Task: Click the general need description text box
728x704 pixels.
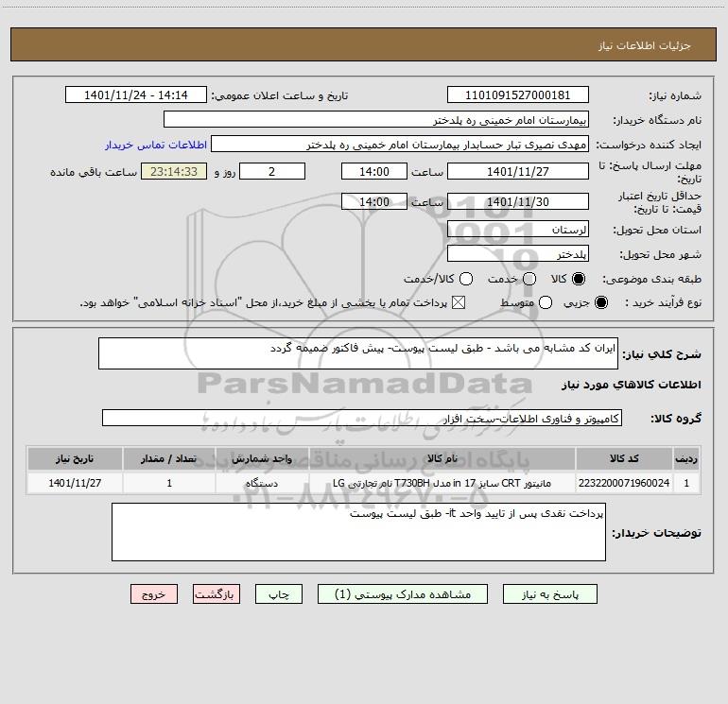Action: pos(358,353)
